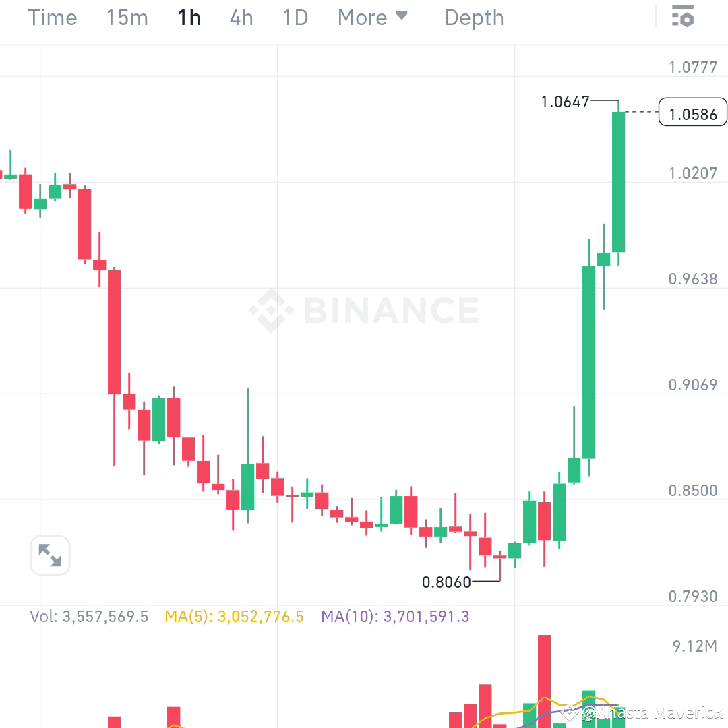
Task: Select the 15m interval
Action: 127,18
